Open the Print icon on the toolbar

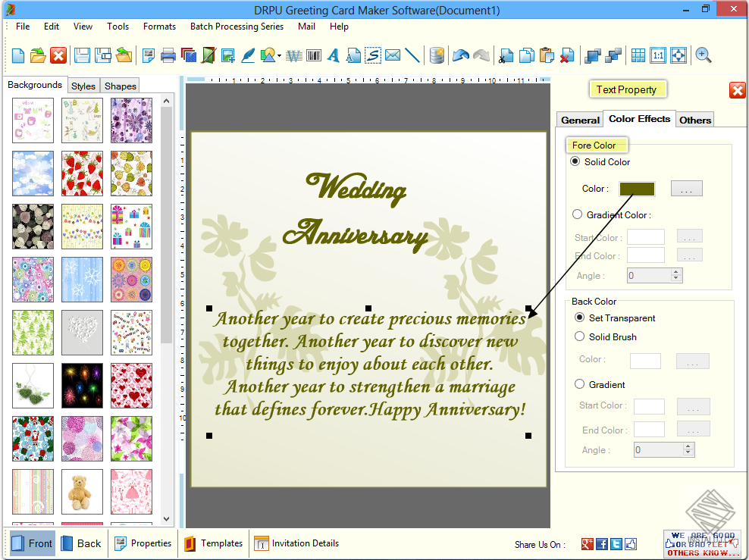[x=168, y=55]
